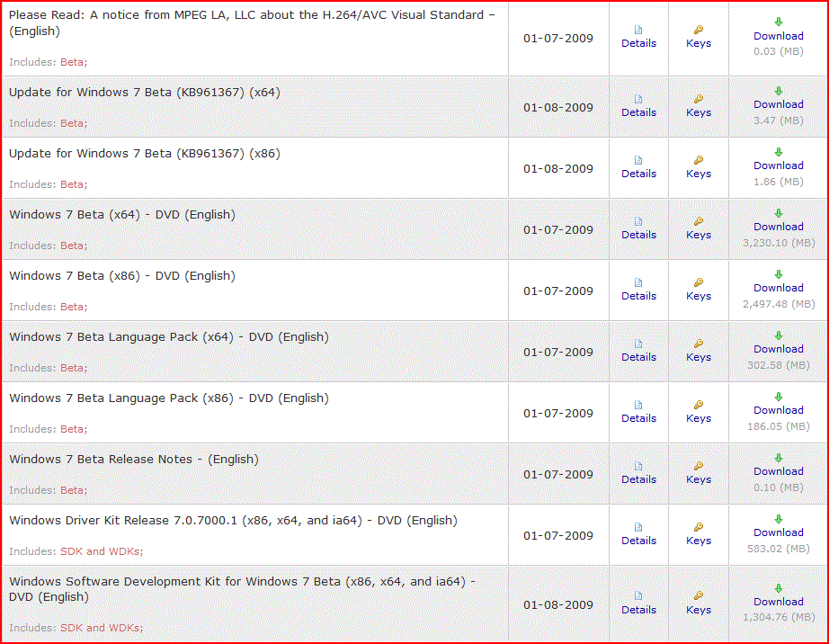This screenshot has height=644, width=829.
Task: Download Language Pack (x86) DVD link
Action: click(779, 410)
